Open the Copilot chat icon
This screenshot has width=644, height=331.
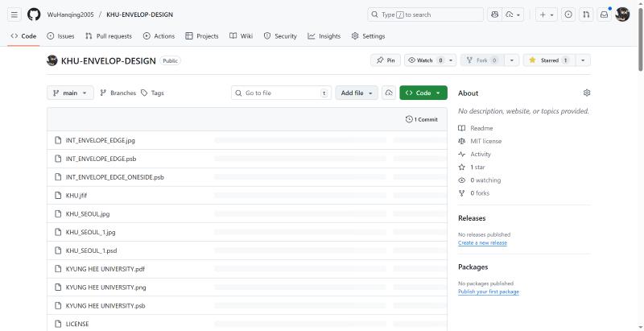[x=494, y=14]
